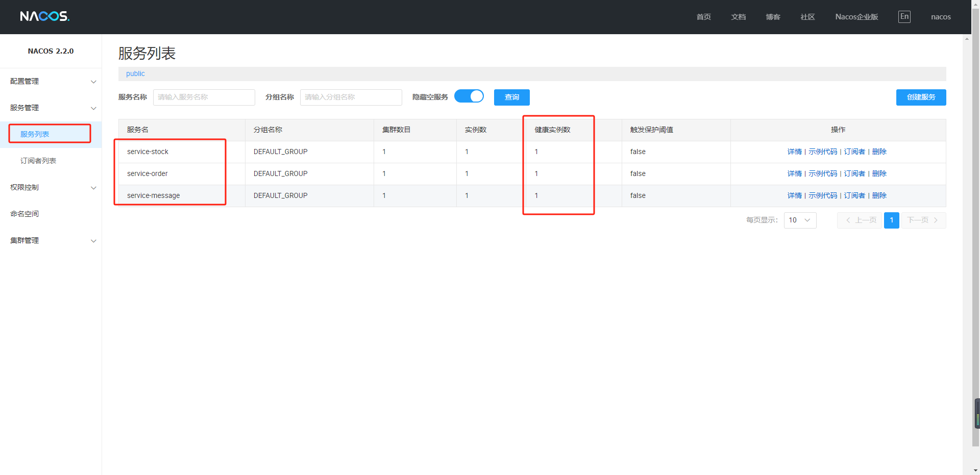
Task: Open 博客 in top navigation
Action: (x=773, y=17)
